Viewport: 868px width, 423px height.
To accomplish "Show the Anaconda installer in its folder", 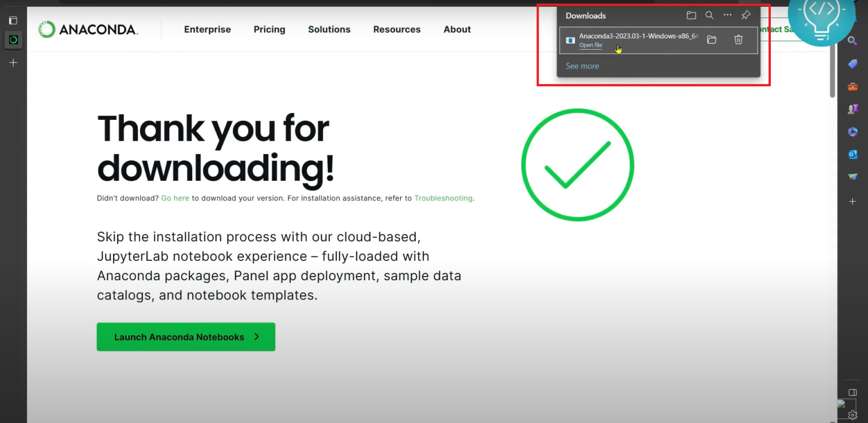I will [711, 40].
